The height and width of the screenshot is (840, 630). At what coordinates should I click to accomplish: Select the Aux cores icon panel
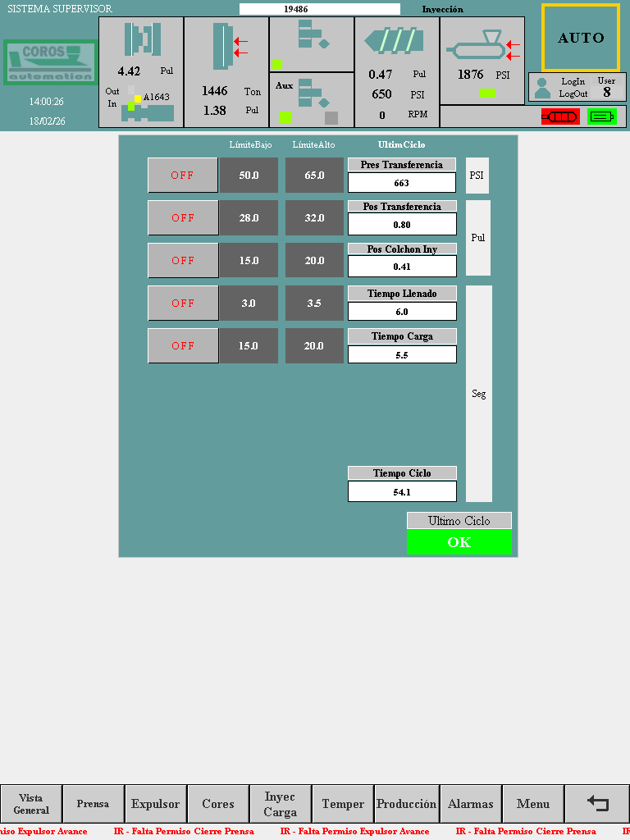[x=312, y=100]
